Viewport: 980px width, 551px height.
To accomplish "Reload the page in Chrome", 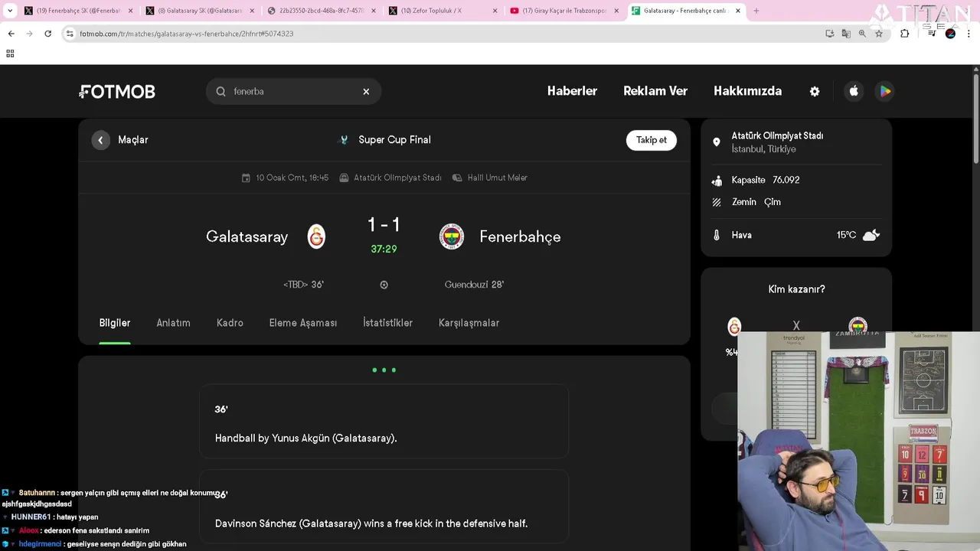I will point(47,34).
